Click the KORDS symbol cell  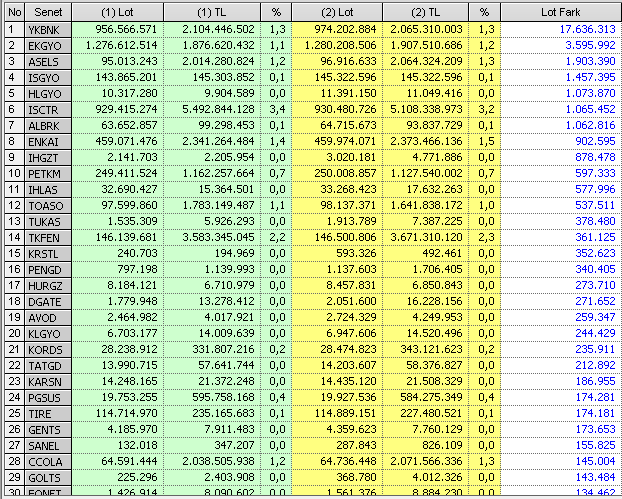[47, 350]
